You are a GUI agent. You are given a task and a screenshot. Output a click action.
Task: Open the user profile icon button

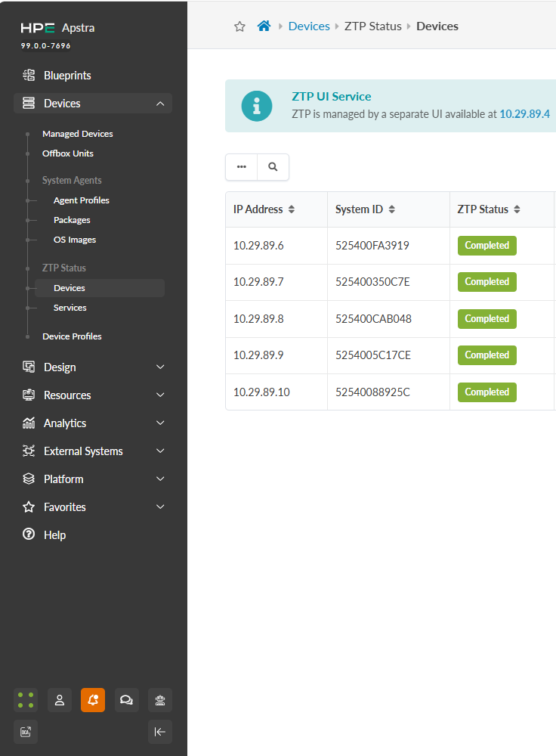pyautogui.click(x=59, y=700)
